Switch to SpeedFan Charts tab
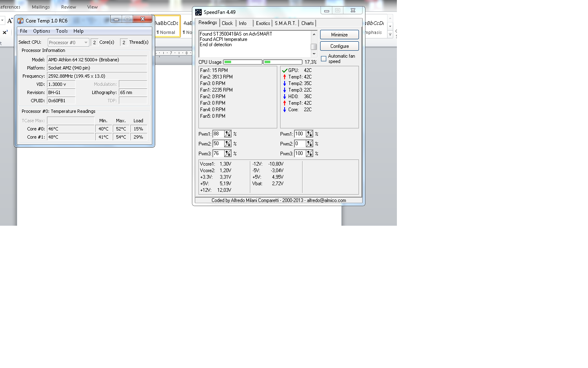Screen dimensions: 588x368 307,23
